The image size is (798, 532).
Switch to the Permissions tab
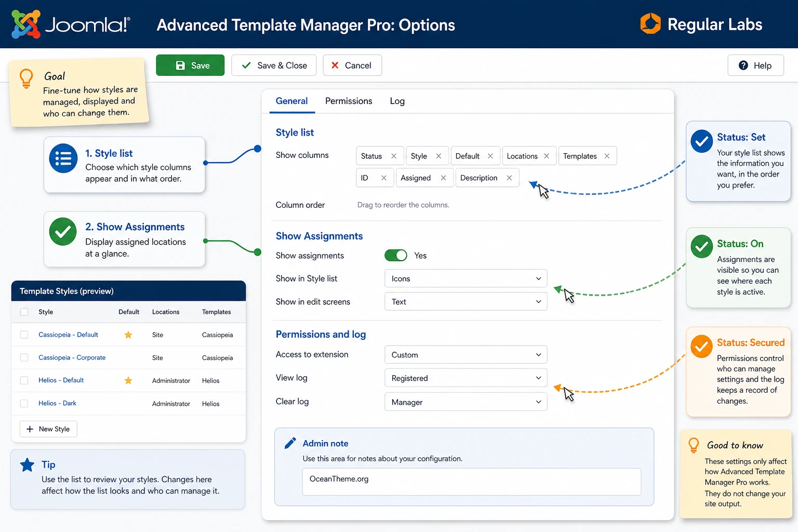click(x=349, y=101)
